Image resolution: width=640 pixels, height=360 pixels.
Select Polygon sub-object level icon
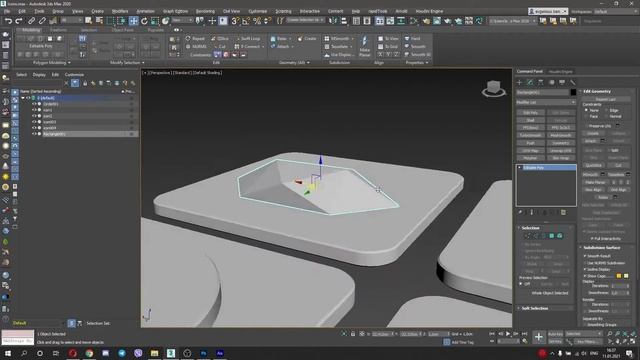coord(552,236)
